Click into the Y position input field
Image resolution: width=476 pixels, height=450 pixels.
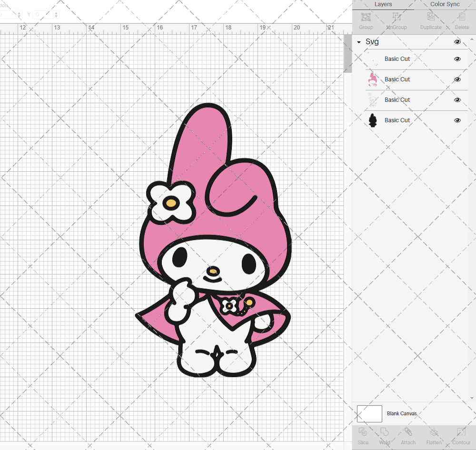(x=43, y=15)
